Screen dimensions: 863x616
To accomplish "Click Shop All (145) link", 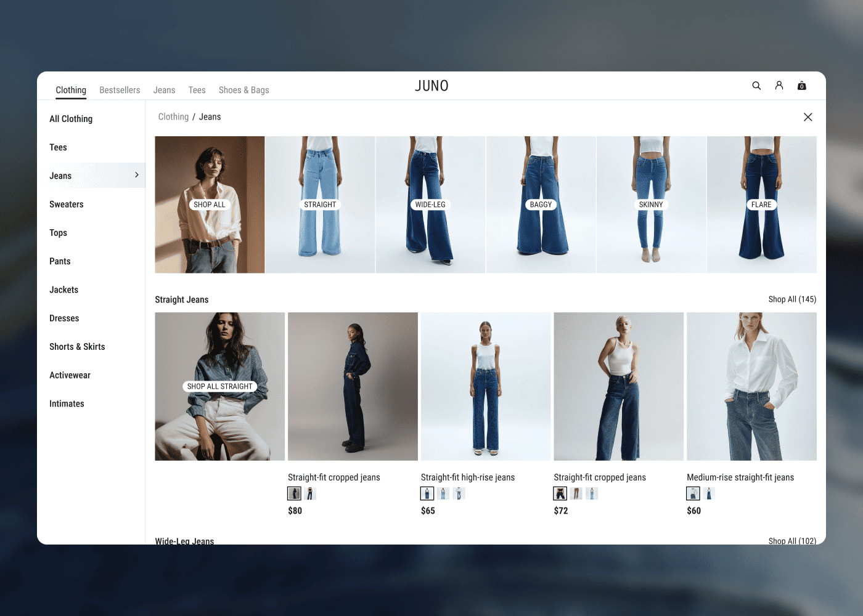I will 792,299.
